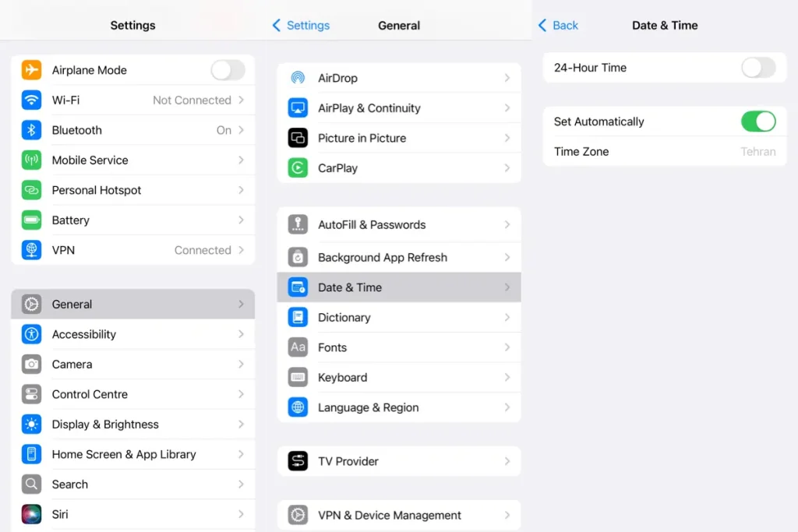
Task: Open the Picture in Picture label
Action: pyautogui.click(x=362, y=138)
